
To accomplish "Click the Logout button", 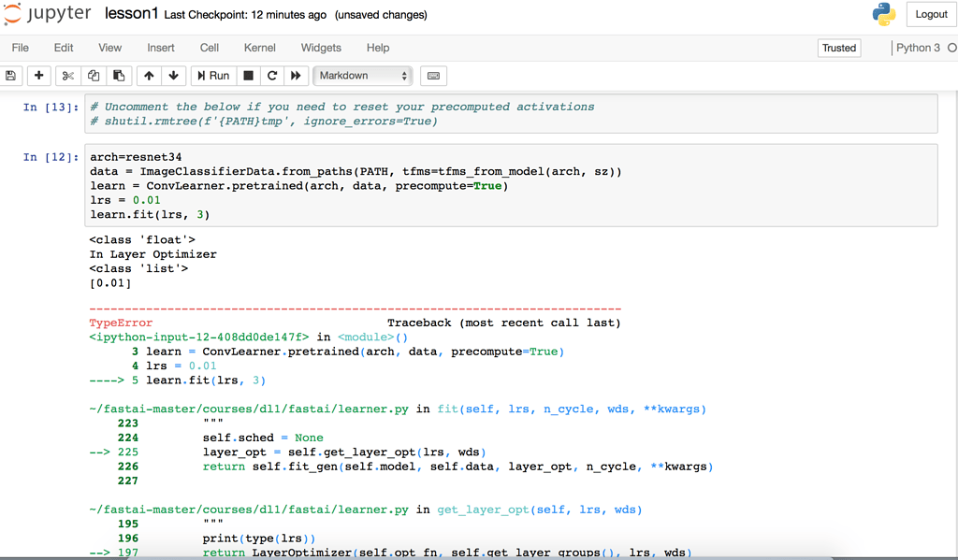I will 931,14.
